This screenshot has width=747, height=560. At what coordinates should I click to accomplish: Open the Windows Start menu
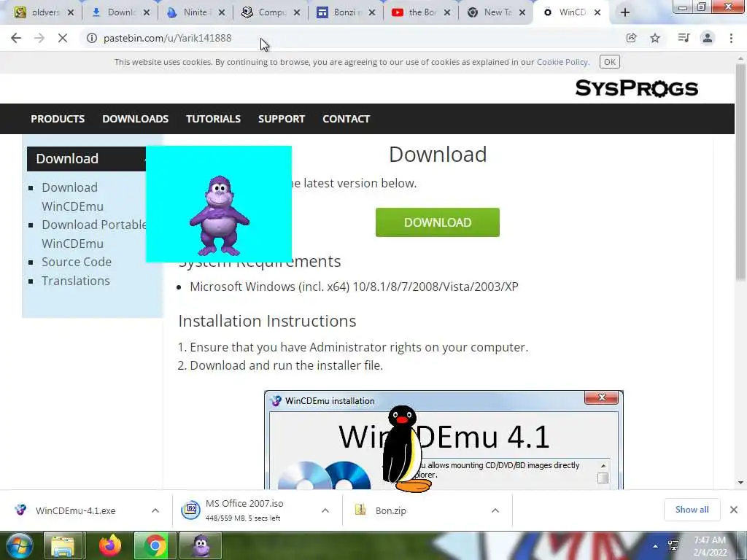(x=19, y=545)
